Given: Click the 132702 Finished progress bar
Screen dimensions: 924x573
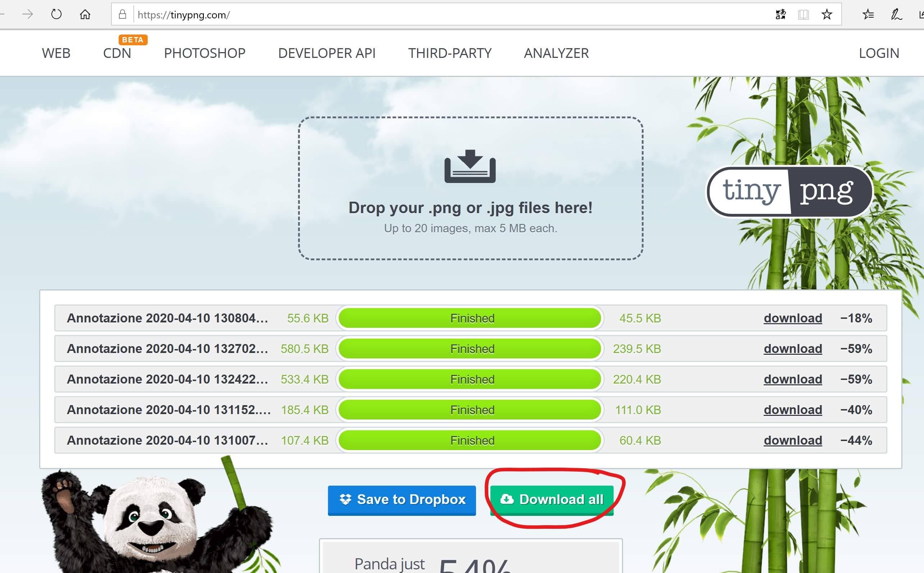Looking at the screenshot, I should tap(470, 349).
